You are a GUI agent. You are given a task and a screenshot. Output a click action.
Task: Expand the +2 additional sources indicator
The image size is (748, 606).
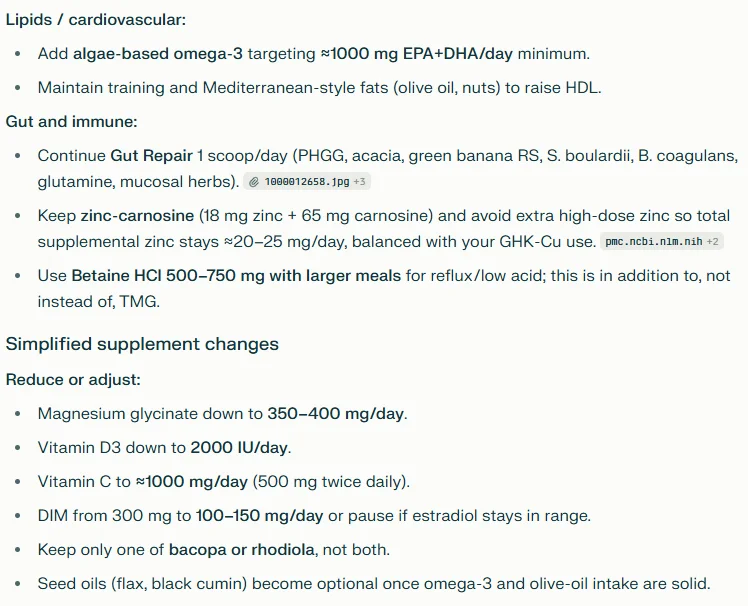pyautogui.click(x=712, y=241)
